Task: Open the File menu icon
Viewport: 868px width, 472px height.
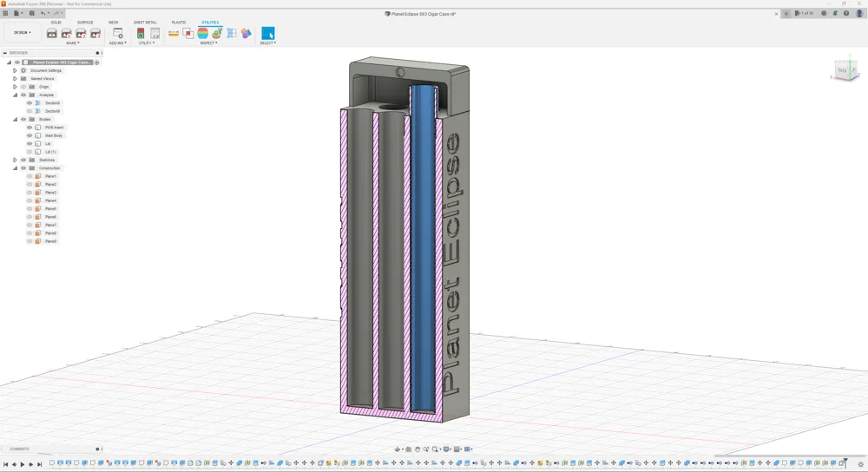Action: point(17,13)
